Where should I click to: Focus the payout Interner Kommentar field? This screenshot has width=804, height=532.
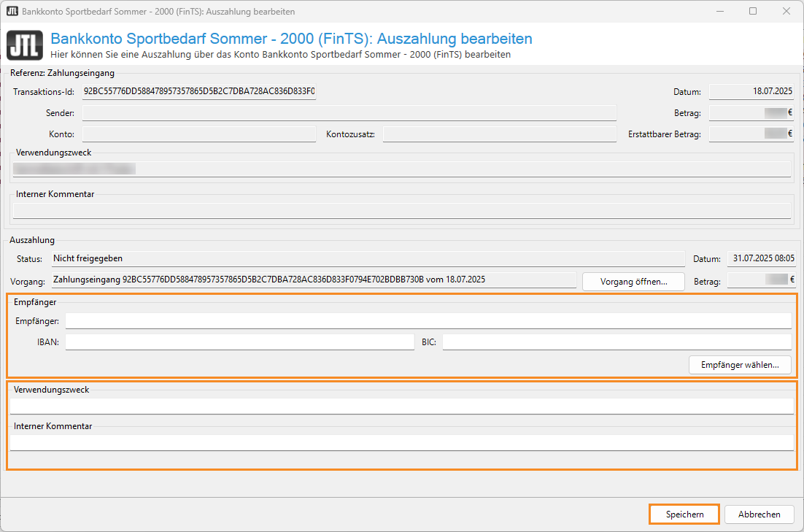(401, 443)
